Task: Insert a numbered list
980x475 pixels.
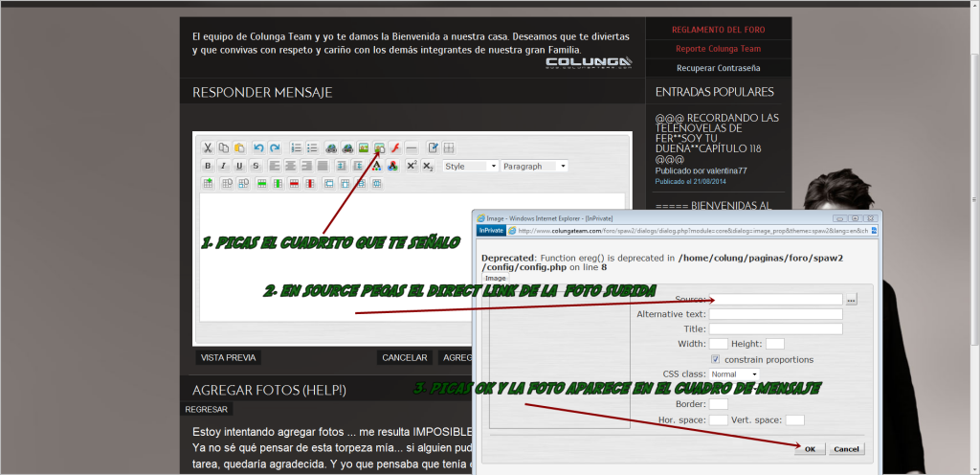Action: tap(297, 147)
